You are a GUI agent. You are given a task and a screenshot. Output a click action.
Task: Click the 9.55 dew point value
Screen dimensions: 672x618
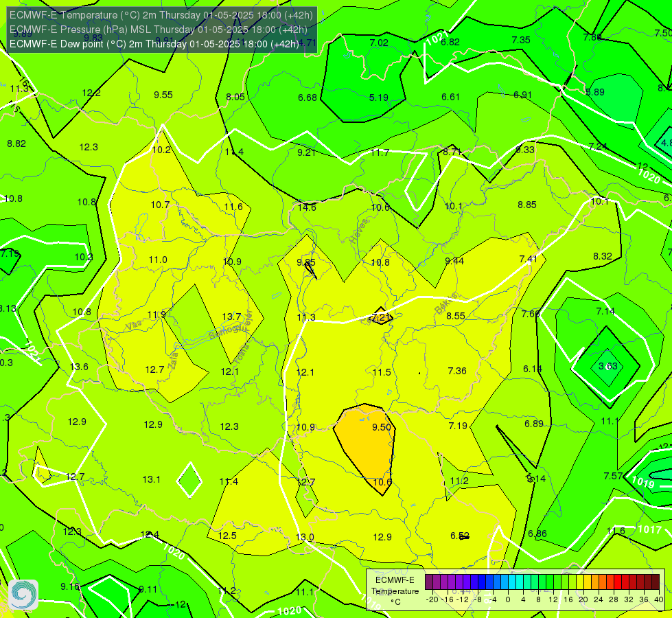tap(163, 95)
